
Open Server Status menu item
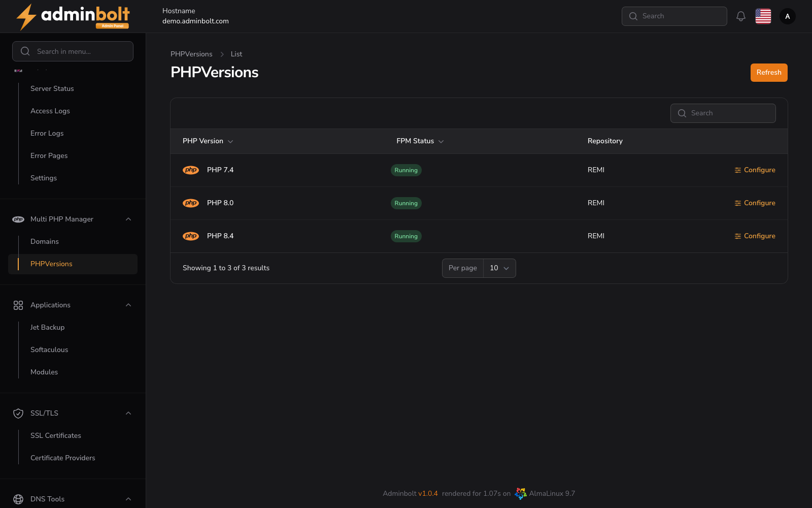[52, 89]
